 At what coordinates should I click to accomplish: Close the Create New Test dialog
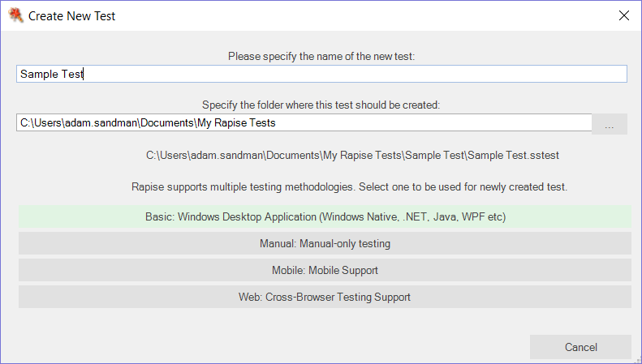click(623, 15)
